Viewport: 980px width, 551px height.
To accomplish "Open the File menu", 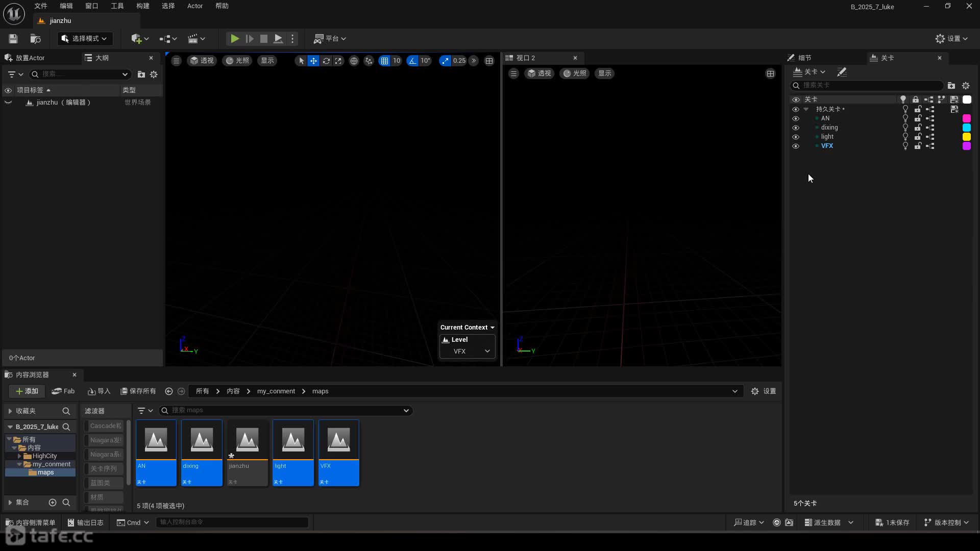I will click(x=41, y=6).
